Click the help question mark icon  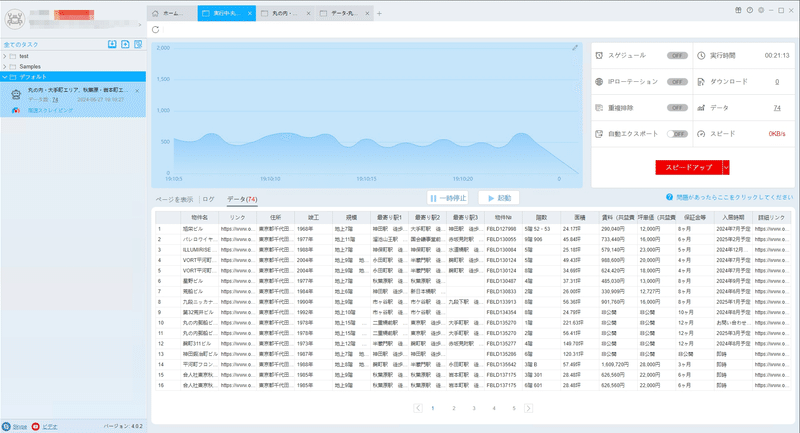click(669, 197)
